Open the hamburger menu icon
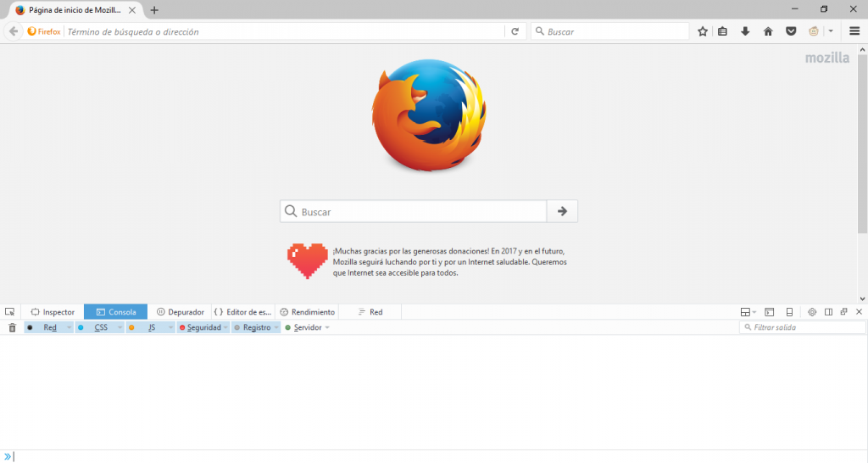 click(854, 31)
